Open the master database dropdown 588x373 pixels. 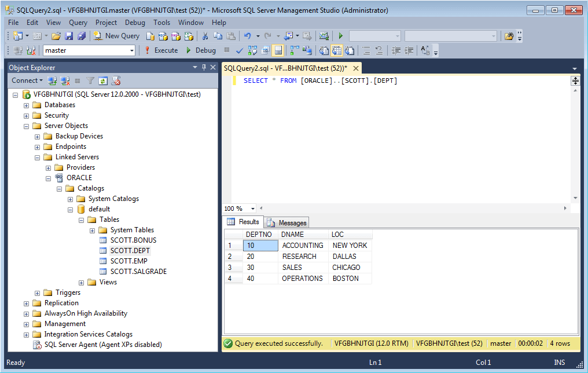[131, 50]
